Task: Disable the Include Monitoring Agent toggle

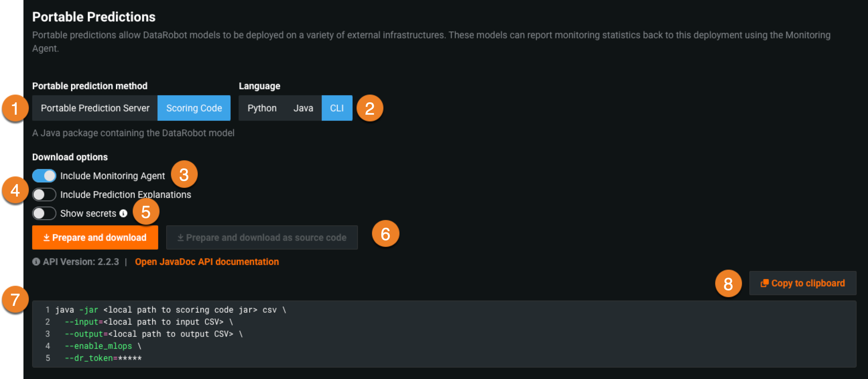Action: (44, 176)
